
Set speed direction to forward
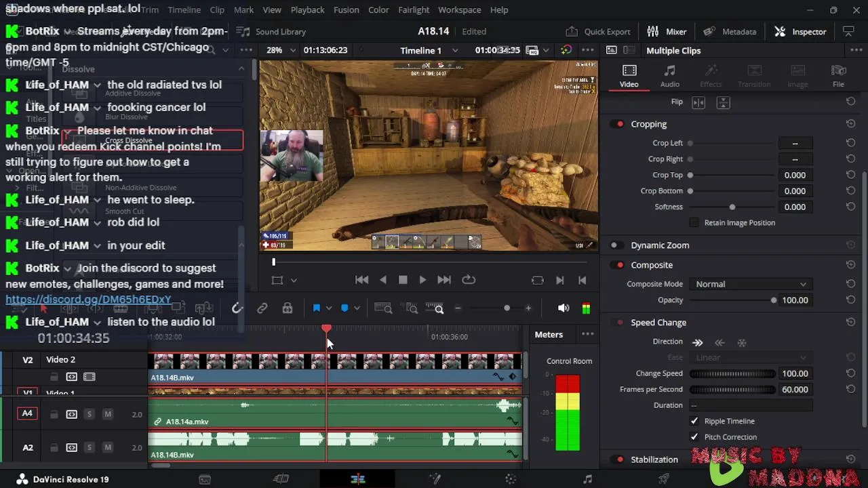[x=697, y=342]
